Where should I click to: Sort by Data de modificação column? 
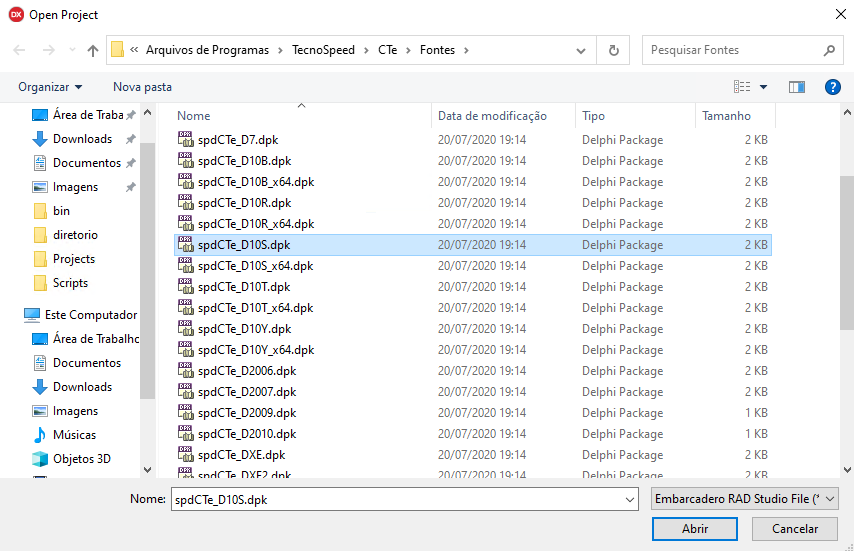tap(492, 116)
